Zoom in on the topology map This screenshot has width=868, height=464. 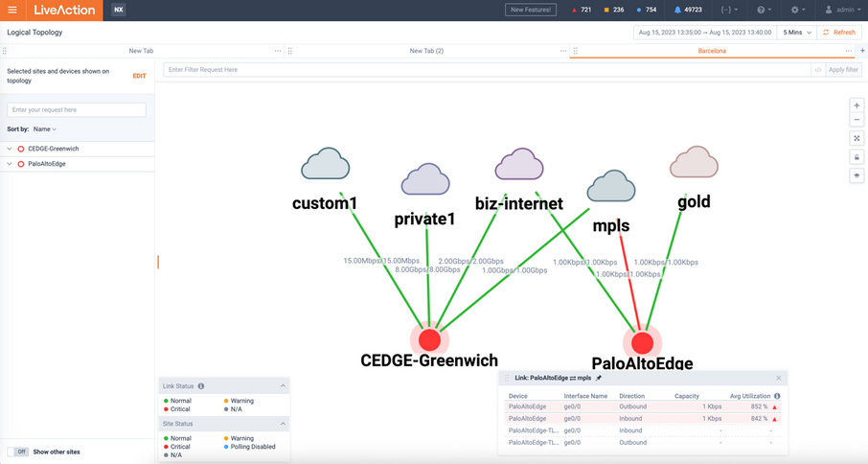(857, 105)
